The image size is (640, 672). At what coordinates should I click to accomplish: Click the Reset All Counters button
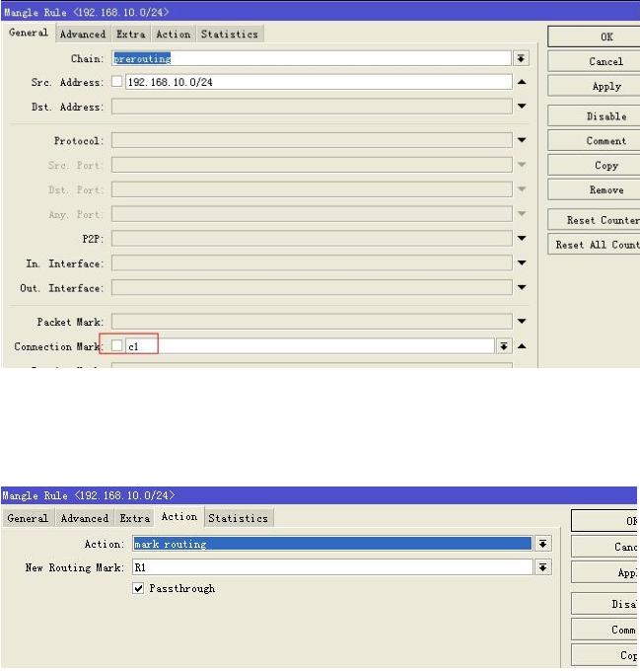tap(594, 245)
